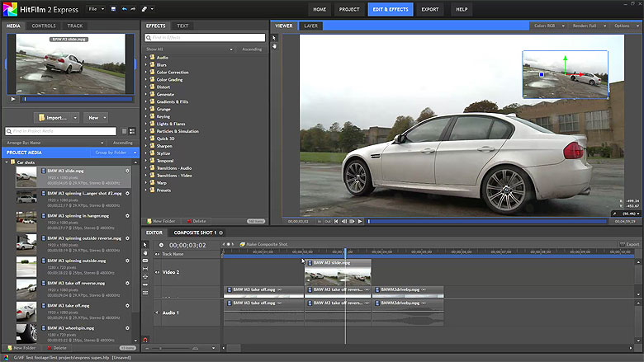Click the Save project icon

111,9
